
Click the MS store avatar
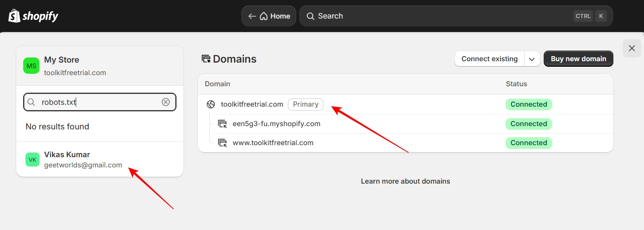[31, 66]
